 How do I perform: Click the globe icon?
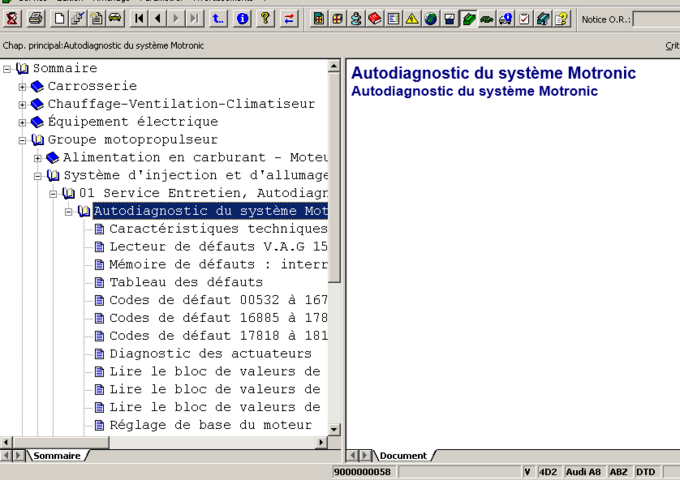coord(431,19)
